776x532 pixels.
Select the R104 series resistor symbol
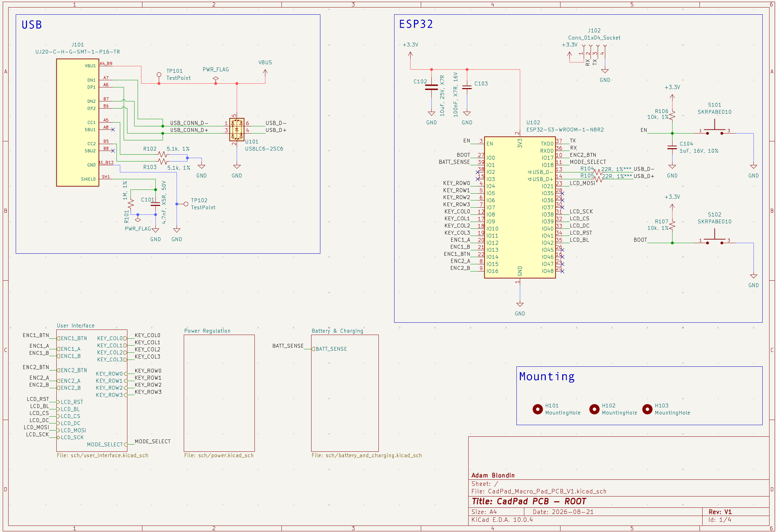598,172
